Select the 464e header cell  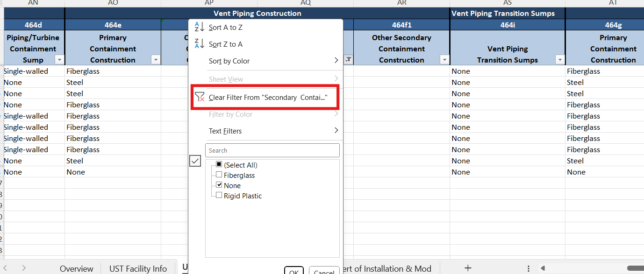tap(113, 25)
